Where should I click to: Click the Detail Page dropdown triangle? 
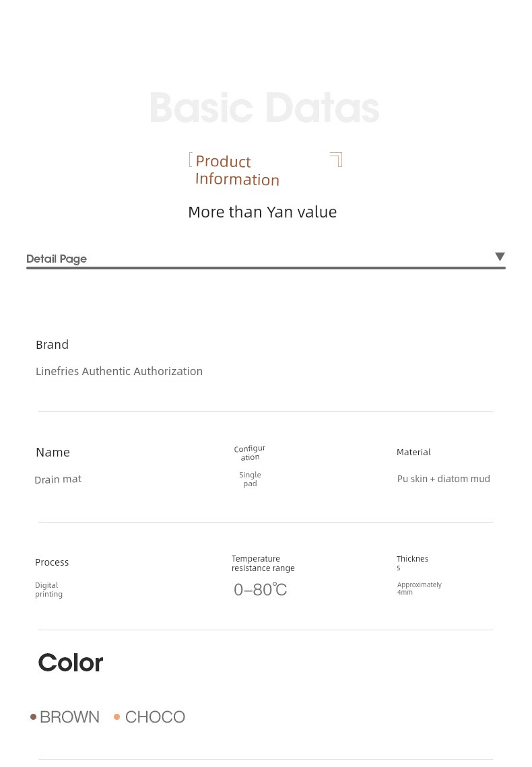pyautogui.click(x=499, y=257)
